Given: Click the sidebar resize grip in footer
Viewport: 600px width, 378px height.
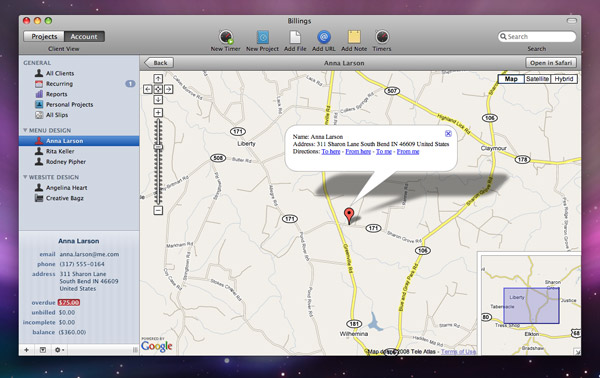Looking at the screenshot, I should 135,350.
